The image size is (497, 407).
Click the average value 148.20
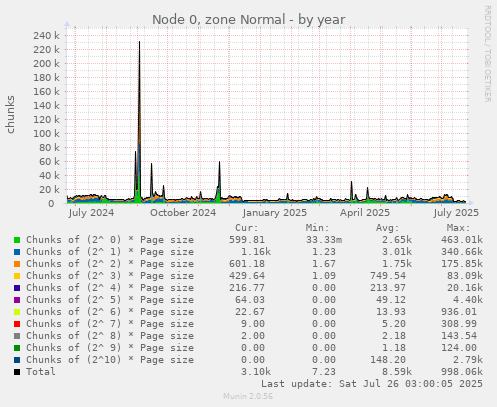(x=388, y=360)
